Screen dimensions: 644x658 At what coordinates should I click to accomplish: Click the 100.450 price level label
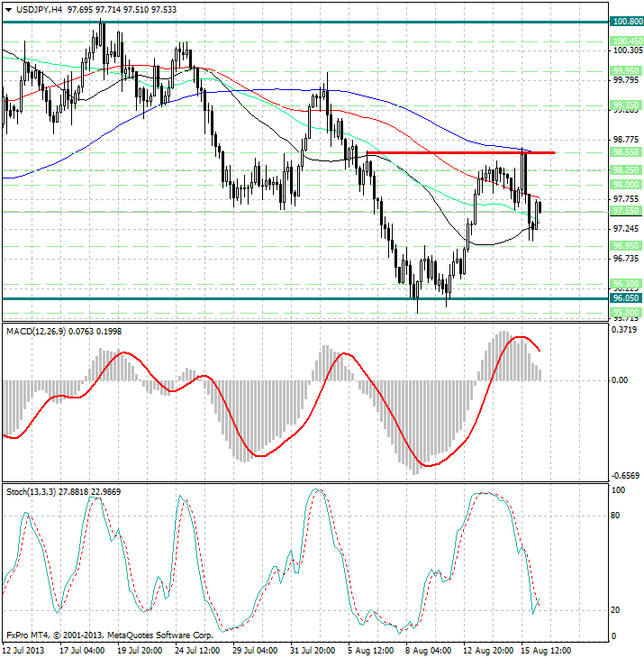click(x=626, y=41)
